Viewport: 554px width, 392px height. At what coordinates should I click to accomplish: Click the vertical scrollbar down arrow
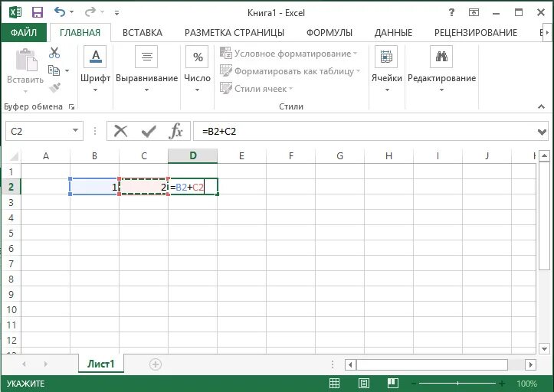tap(545, 348)
